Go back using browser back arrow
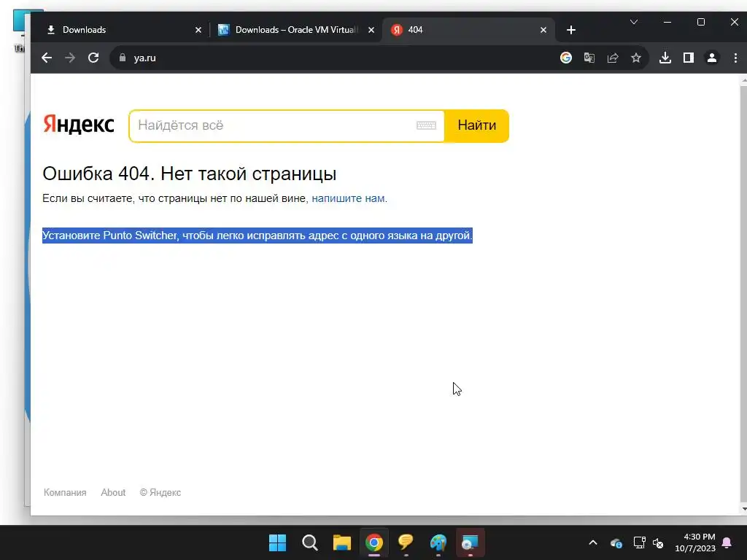Screen dimensions: 747x560 click(46, 58)
